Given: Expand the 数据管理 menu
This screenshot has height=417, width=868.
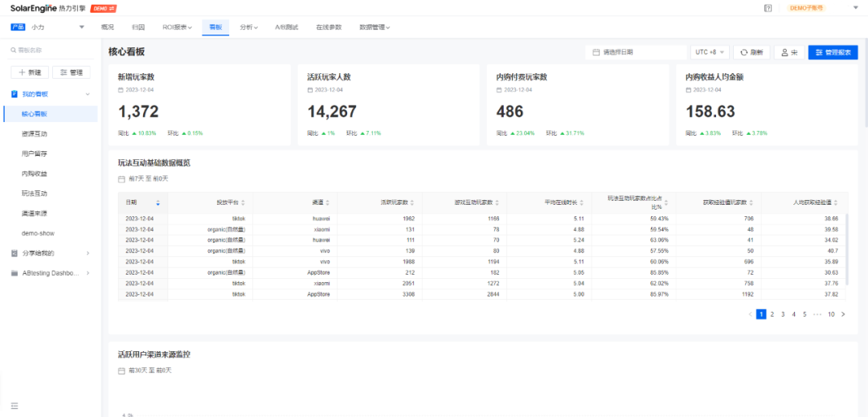Looking at the screenshot, I should [x=375, y=27].
